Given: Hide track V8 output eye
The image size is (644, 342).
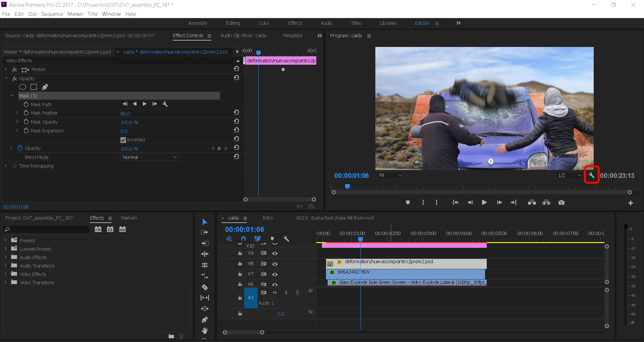Looking at the screenshot, I should coord(275,264).
